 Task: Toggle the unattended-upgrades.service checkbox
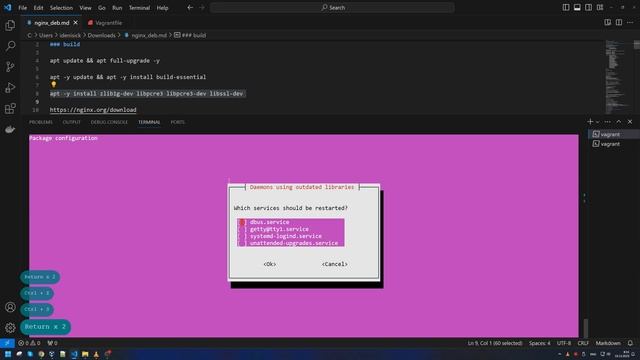coord(242,243)
